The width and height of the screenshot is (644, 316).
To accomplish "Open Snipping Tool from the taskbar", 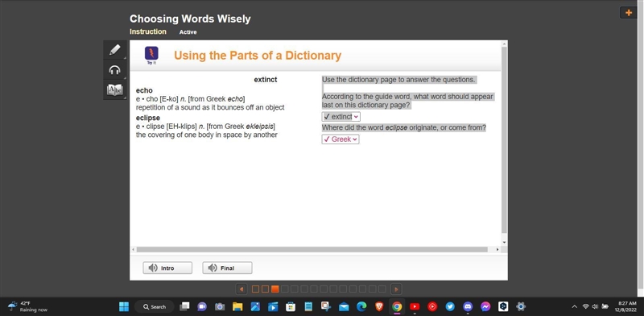I will coord(326,306).
